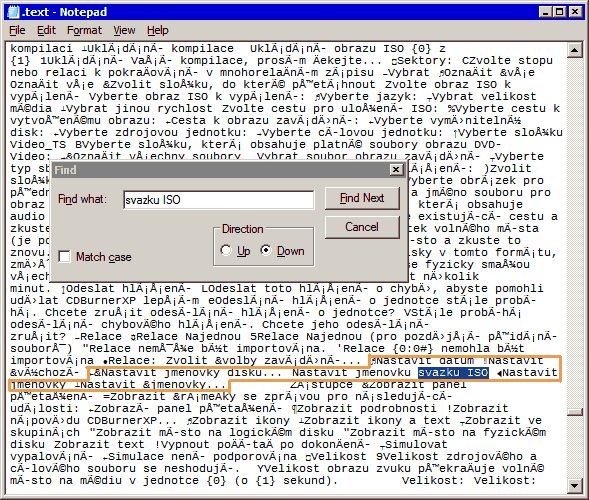Select the Down direction radio button

pyautogui.click(x=266, y=250)
